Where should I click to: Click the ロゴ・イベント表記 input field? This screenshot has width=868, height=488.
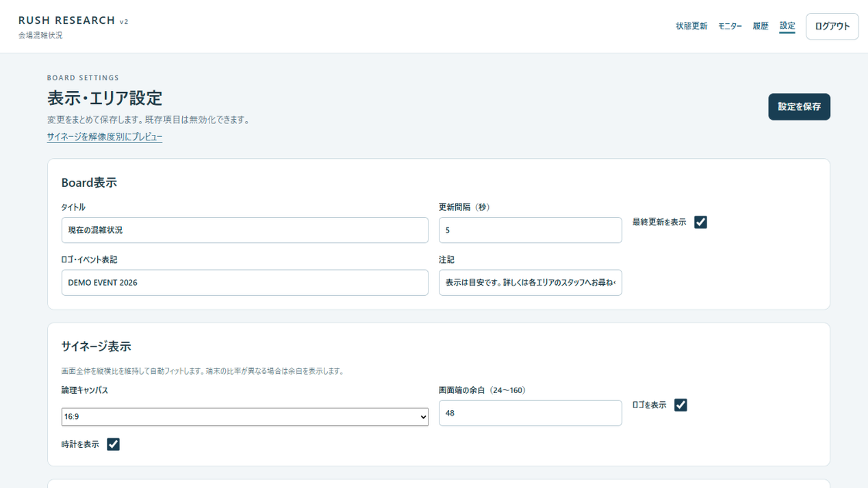click(245, 282)
